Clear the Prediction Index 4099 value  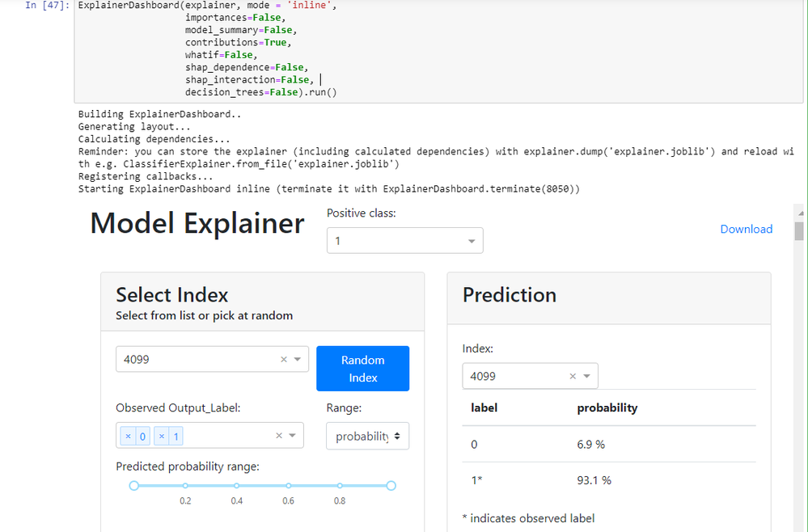tap(573, 376)
